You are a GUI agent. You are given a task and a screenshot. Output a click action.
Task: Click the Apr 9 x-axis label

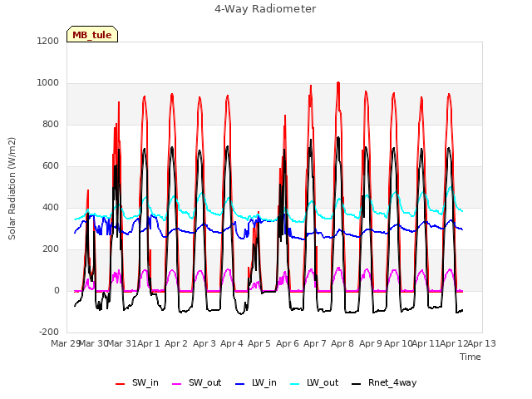(371, 343)
